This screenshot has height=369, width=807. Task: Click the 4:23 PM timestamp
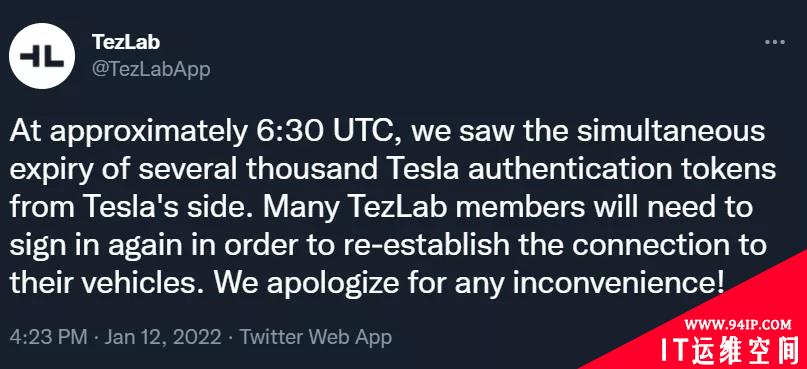coord(48,338)
